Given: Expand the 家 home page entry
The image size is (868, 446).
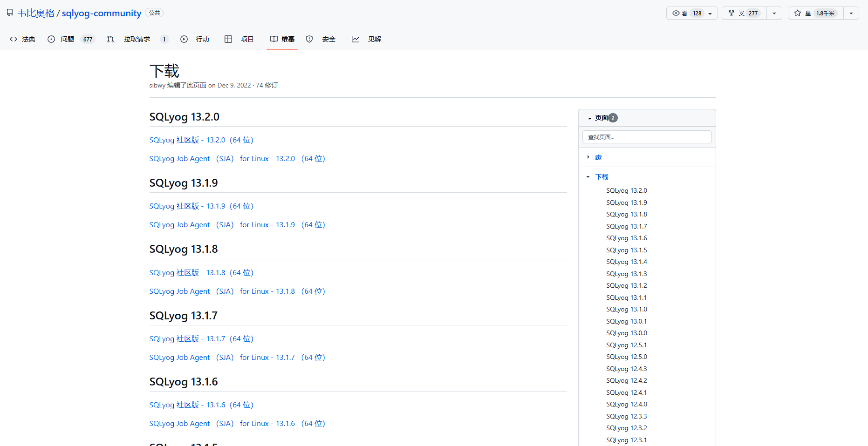Looking at the screenshot, I should pos(588,157).
